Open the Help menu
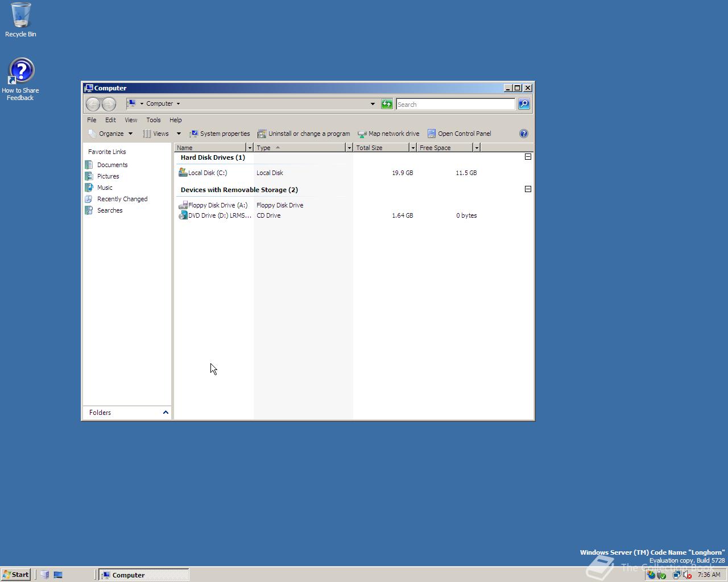Image resolution: width=728 pixels, height=582 pixels. [176, 120]
